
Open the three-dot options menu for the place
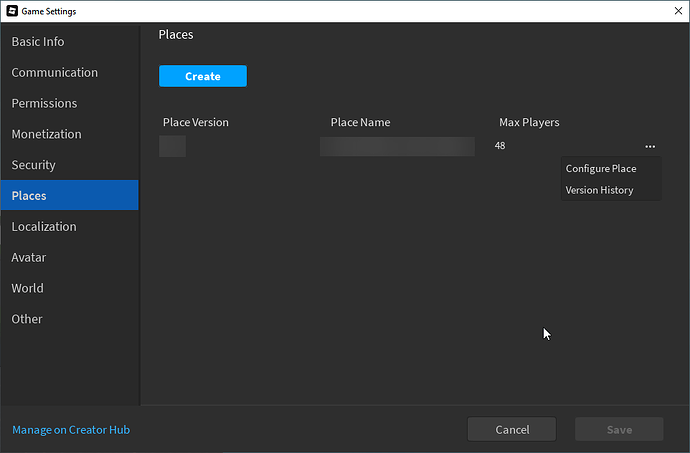tap(650, 146)
